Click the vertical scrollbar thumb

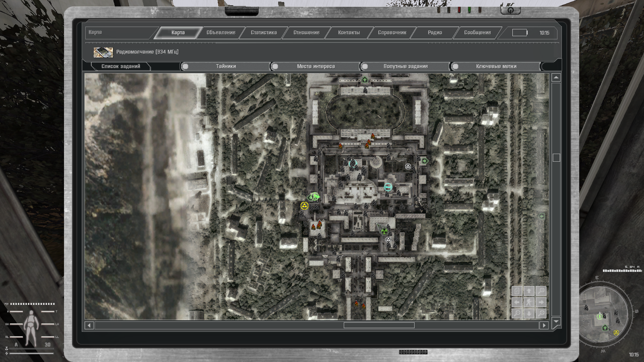click(x=556, y=158)
